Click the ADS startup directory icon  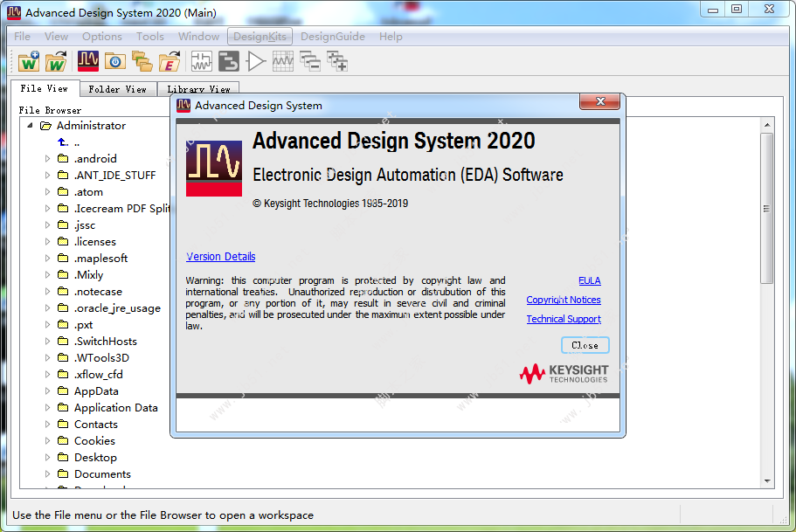point(88,61)
